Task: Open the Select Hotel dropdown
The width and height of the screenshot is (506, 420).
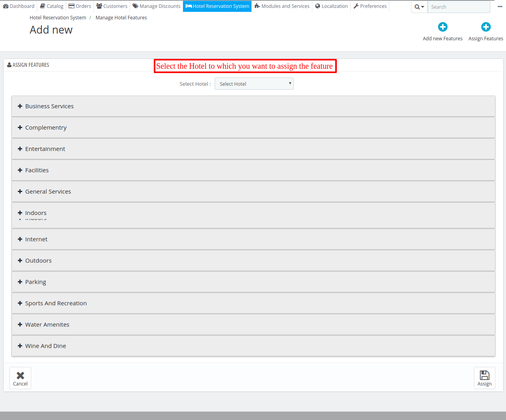Action: [254, 84]
